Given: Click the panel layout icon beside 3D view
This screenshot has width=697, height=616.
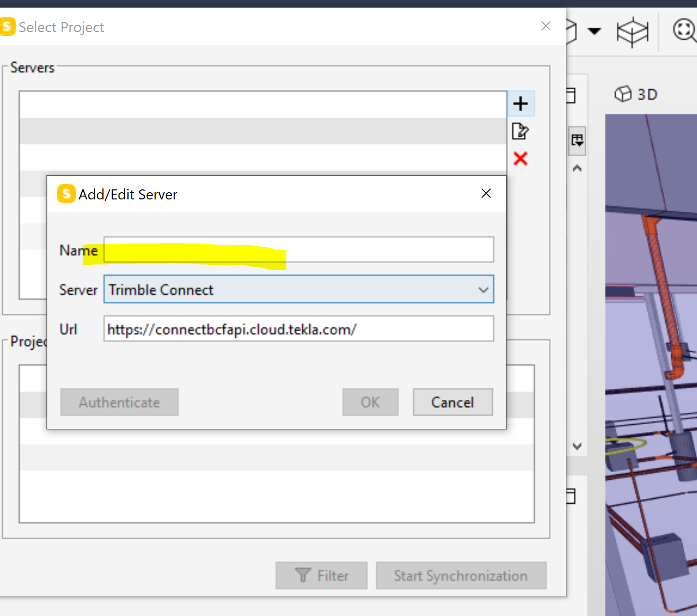Looking at the screenshot, I should pos(577,141).
